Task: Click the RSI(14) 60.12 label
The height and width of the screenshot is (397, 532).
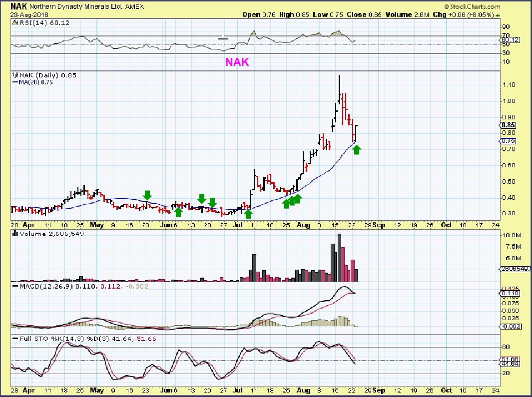Action: point(44,23)
